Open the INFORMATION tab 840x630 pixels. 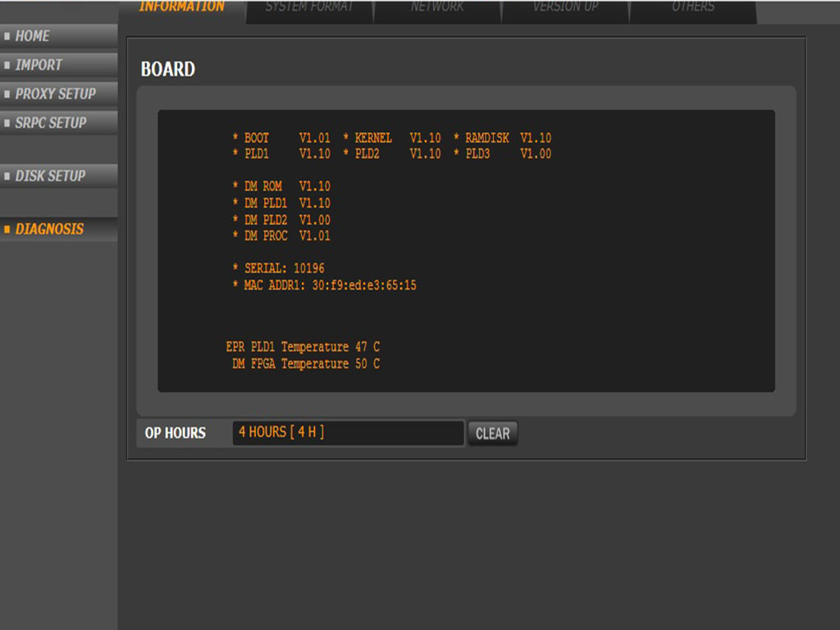(181, 8)
